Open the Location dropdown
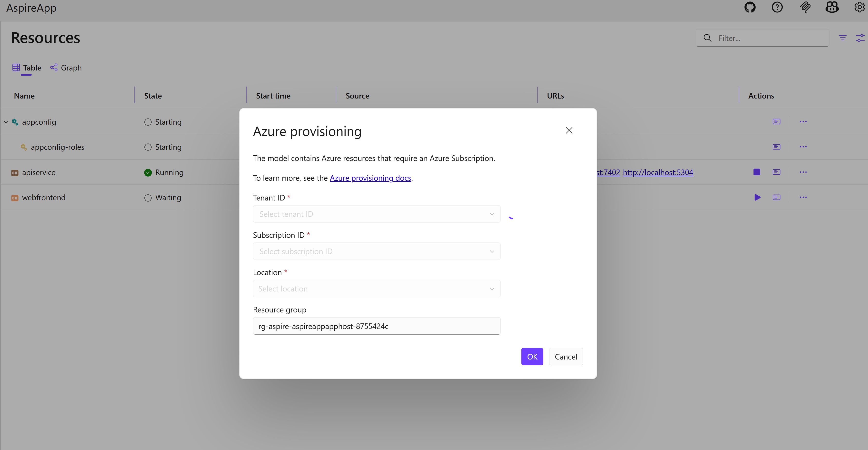This screenshot has width=868, height=450. click(x=376, y=289)
